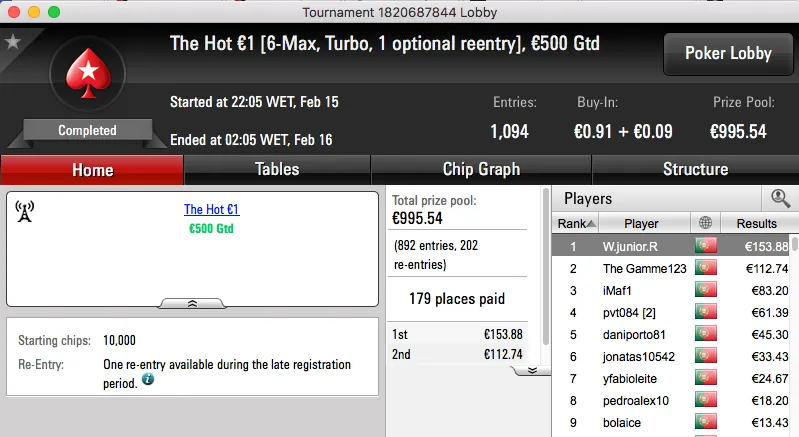Screen dimensions: 799x437
Task: Click the broadcast antenna icon
Action: coord(25,210)
